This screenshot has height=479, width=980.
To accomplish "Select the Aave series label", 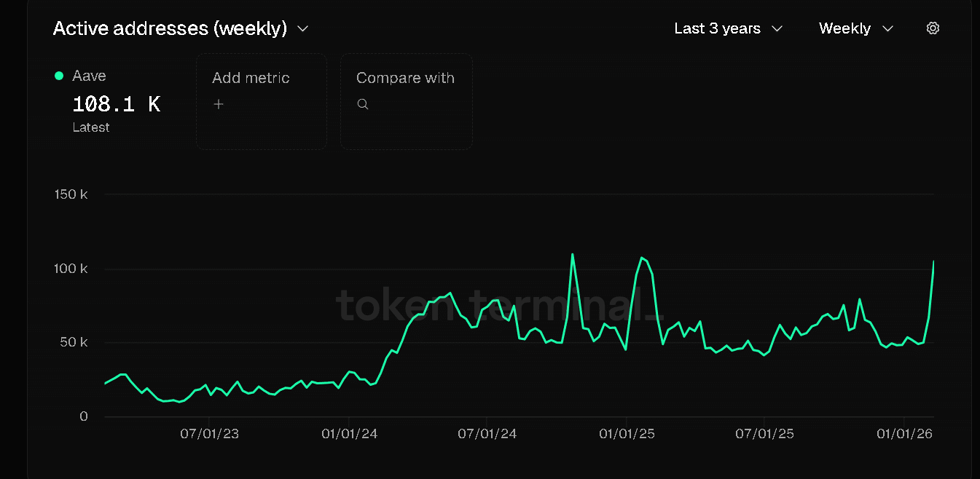I will click(89, 76).
